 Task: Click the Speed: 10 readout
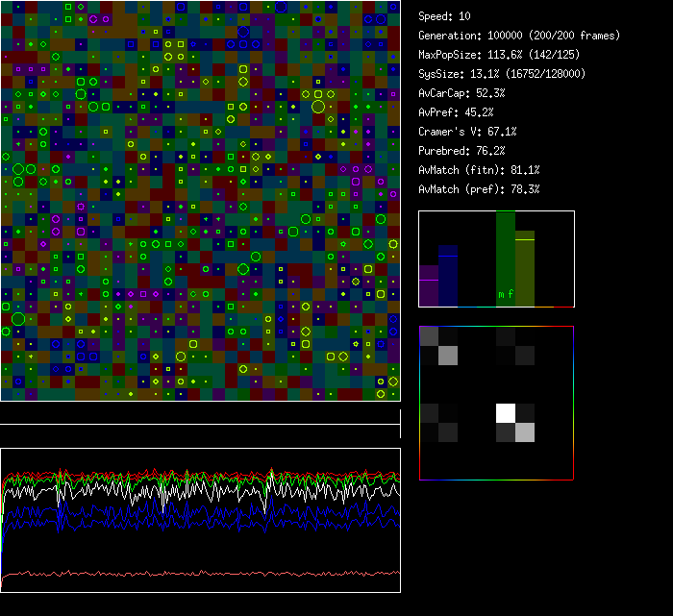coord(445,16)
